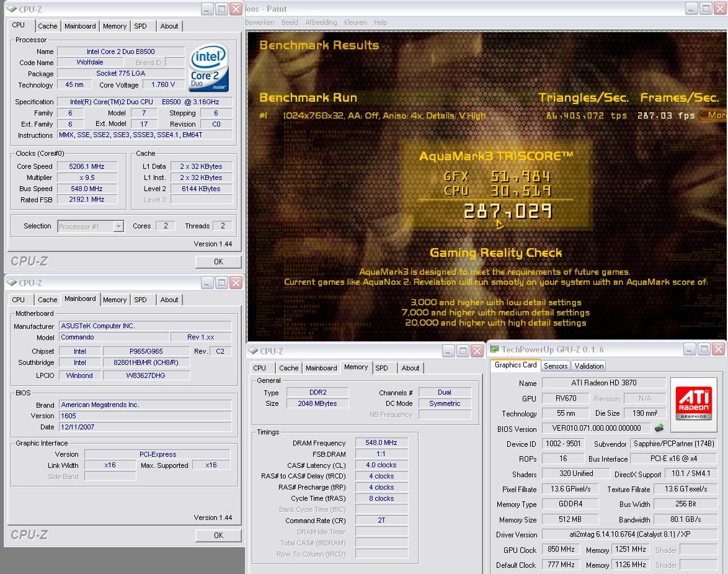Click the GPU Clock value 850 MHz

coord(561,549)
